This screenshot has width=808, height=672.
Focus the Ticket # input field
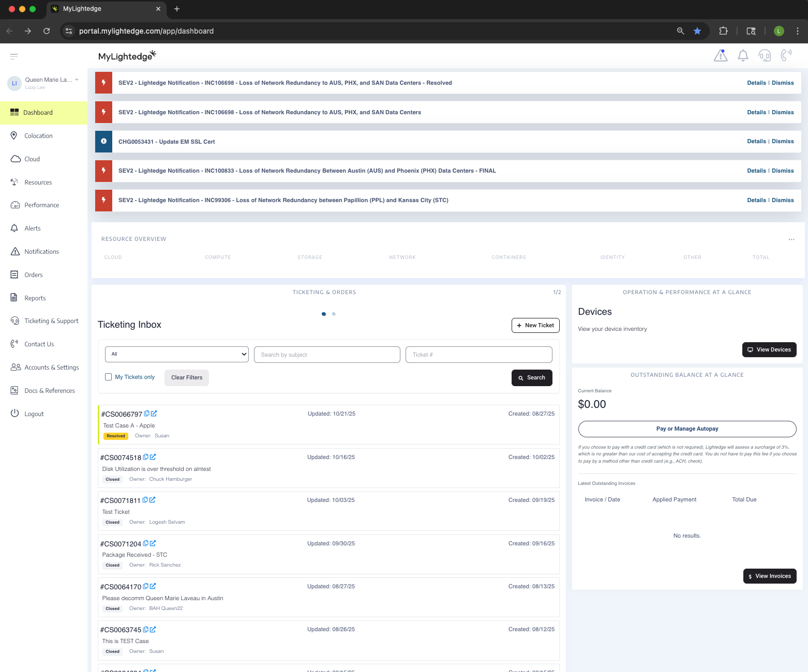pyautogui.click(x=479, y=355)
